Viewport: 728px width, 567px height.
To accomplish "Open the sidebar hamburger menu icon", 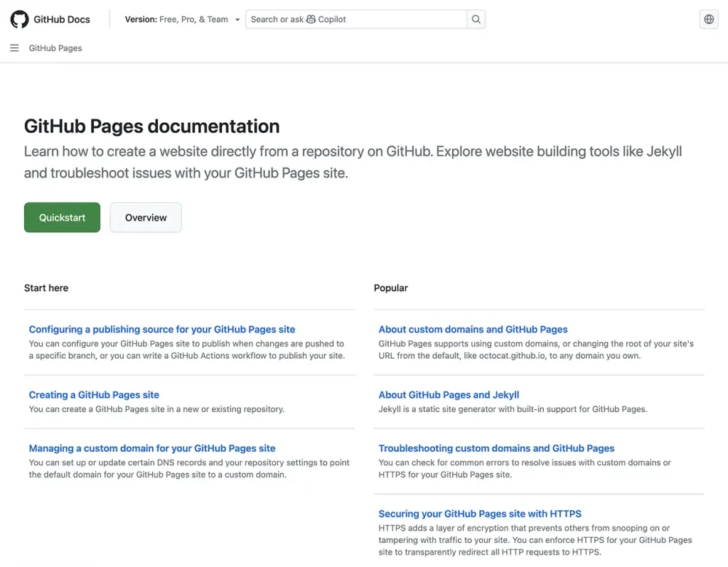I will pos(14,48).
